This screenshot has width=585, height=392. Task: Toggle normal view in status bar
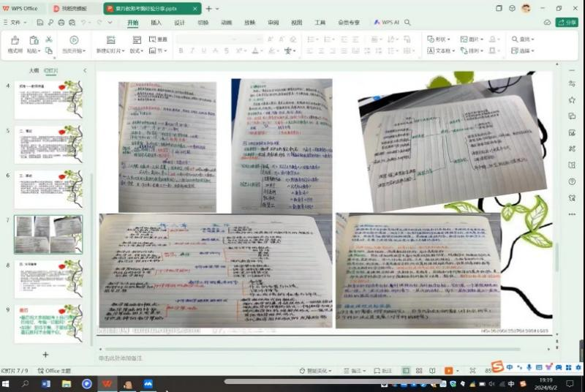click(407, 371)
